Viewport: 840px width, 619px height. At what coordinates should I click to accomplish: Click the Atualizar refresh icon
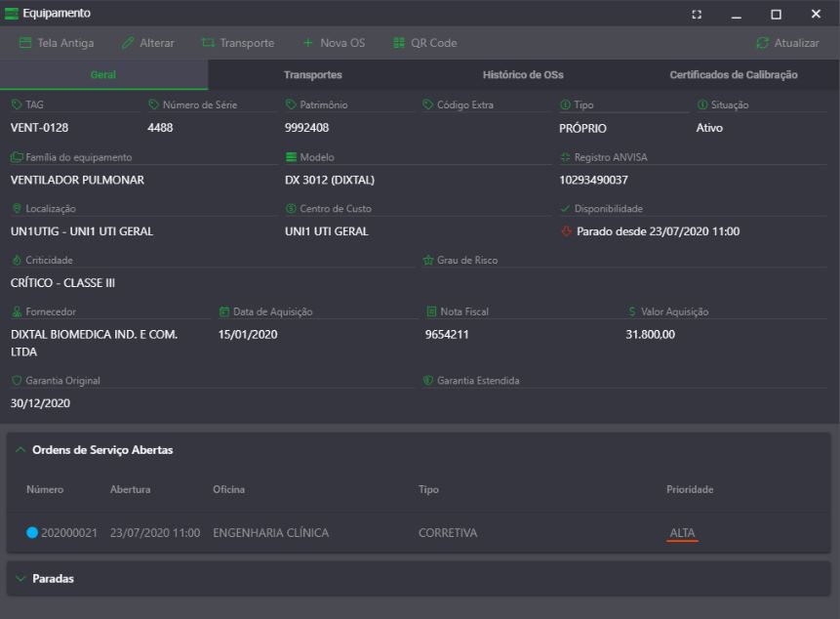(762, 43)
